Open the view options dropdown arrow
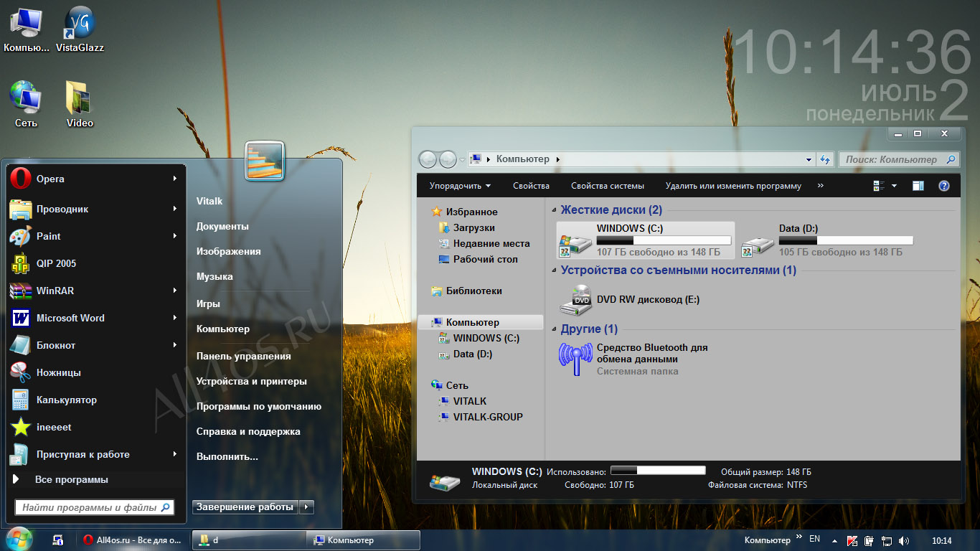Screen dimensions: 980x551 [894, 186]
